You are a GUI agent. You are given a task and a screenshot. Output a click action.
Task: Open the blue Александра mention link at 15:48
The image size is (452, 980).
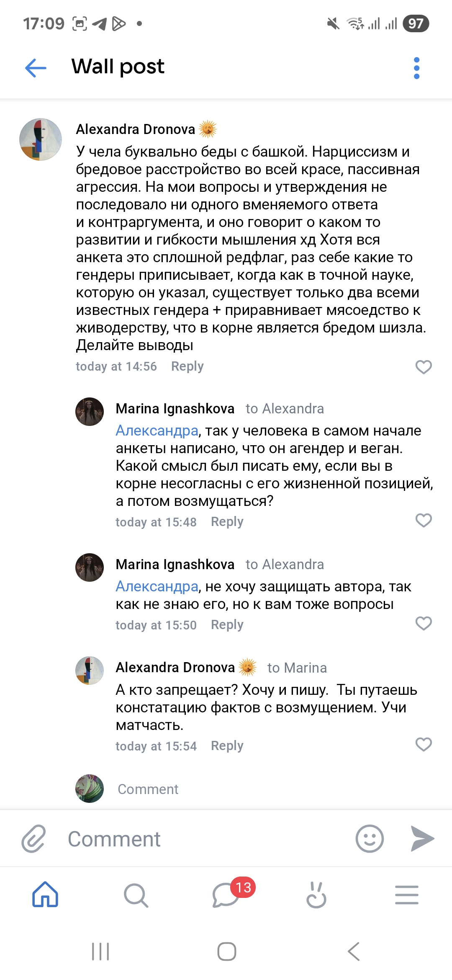pos(157,431)
